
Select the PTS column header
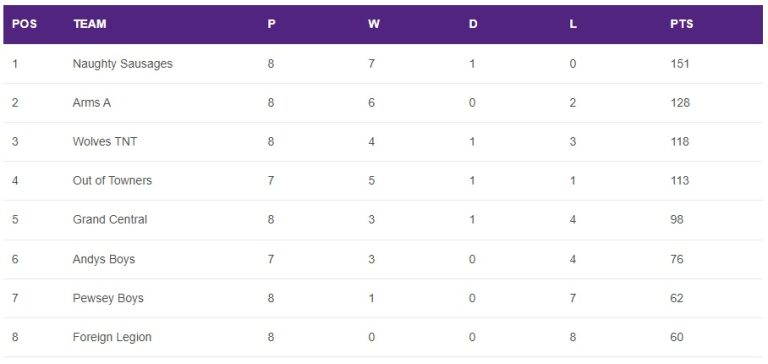pyautogui.click(x=681, y=24)
